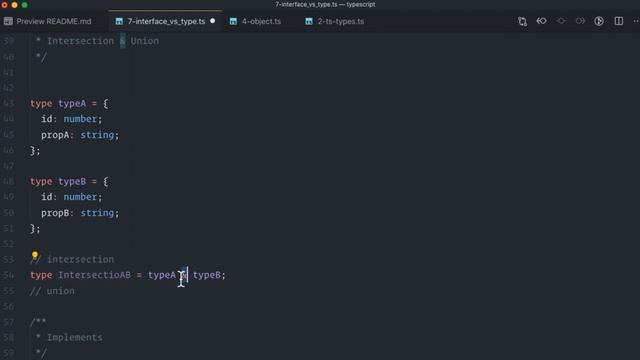Open more actions ellipsis menu
640x360 pixels.
click(x=636, y=21)
